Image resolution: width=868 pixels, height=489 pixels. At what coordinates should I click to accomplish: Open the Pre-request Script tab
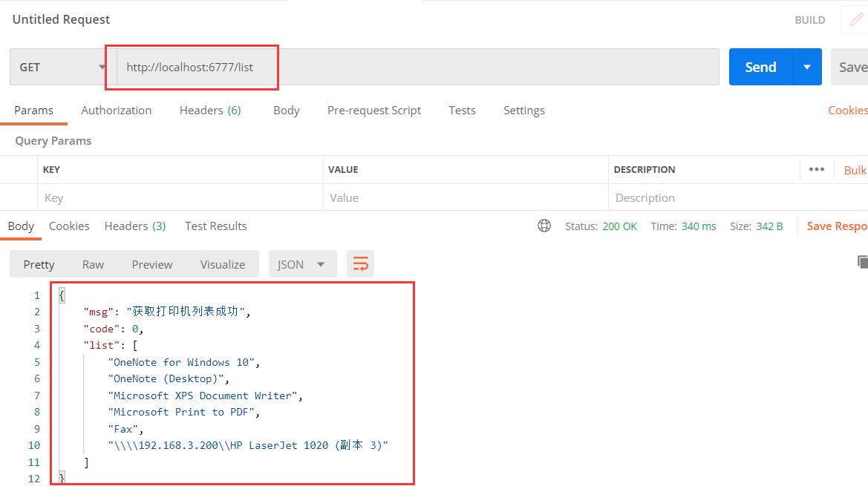click(x=374, y=110)
